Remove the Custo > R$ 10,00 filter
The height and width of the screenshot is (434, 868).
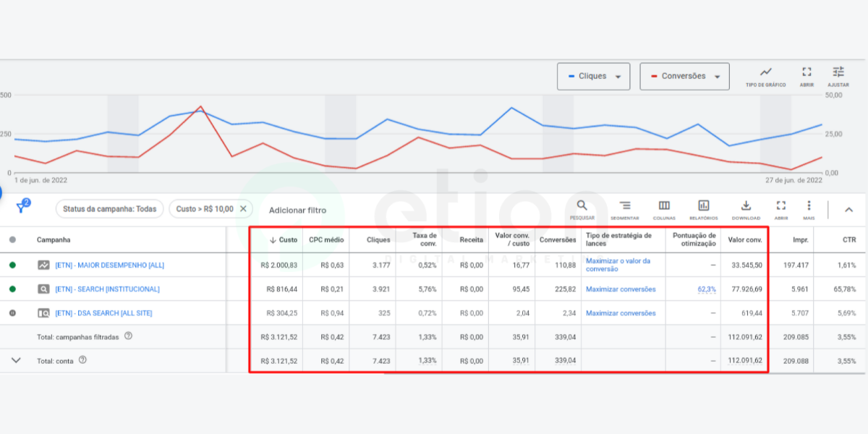coord(243,208)
